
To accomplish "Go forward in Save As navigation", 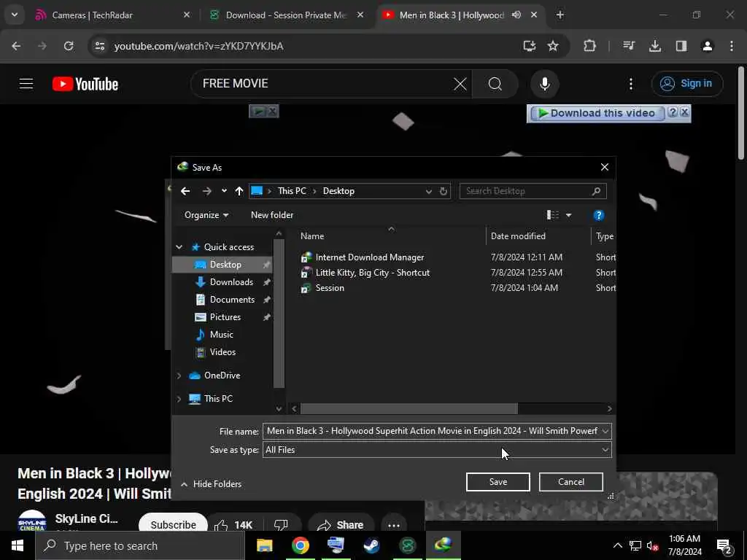I will coord(206,192).
